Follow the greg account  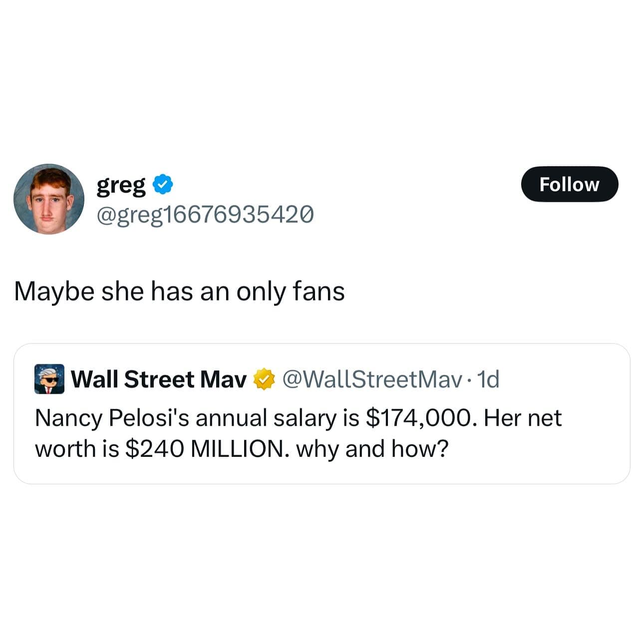570,184
